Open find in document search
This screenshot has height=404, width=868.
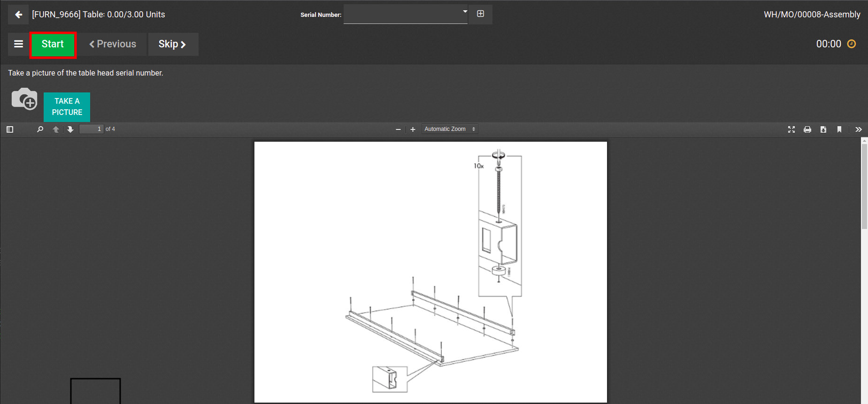point(40,130)
